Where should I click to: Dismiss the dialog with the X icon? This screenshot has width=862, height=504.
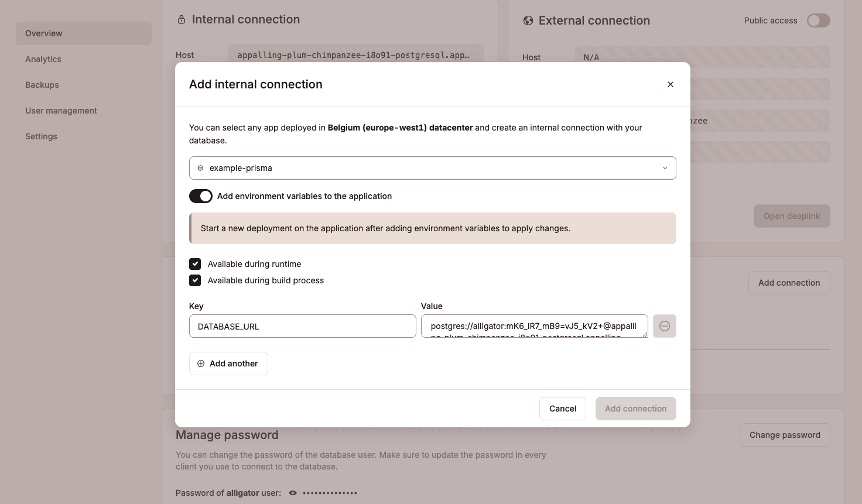coord(670,84)
